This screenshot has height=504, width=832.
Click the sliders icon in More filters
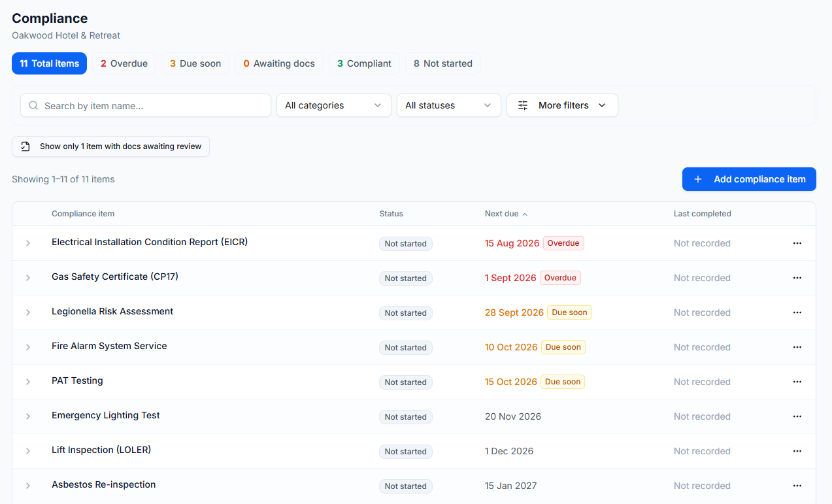tap(523, 105)
